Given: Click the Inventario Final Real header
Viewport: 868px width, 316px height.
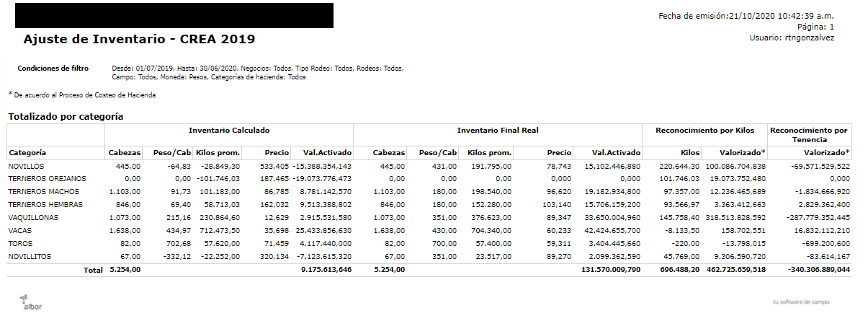Looking at the screenshot, I should click(x=498, y=131).
